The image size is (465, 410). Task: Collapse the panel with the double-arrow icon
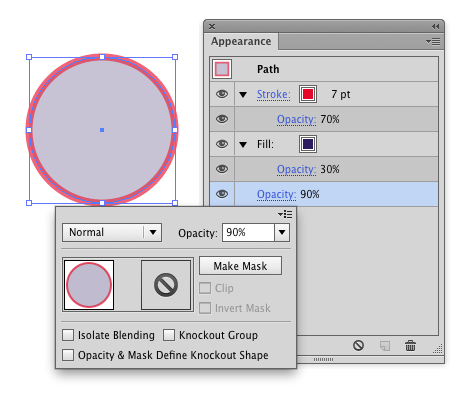(x=435, y=26)
